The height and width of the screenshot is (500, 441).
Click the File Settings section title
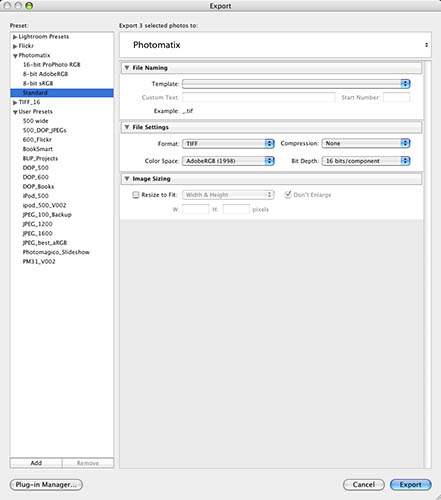point(151,127)
